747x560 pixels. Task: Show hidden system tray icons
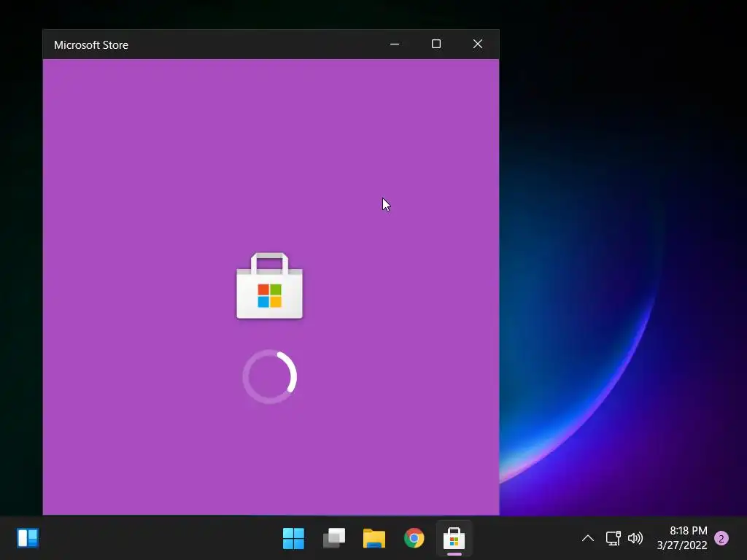pos(588,538)
